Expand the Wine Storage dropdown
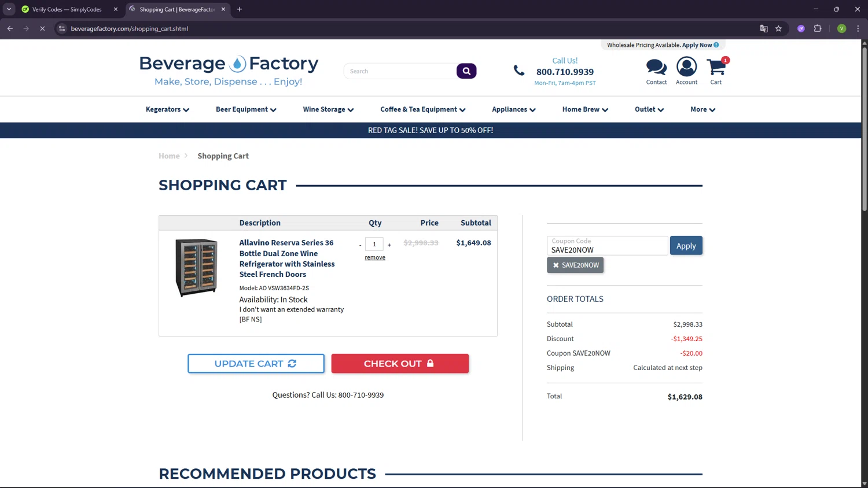 [x=328, y=109]
